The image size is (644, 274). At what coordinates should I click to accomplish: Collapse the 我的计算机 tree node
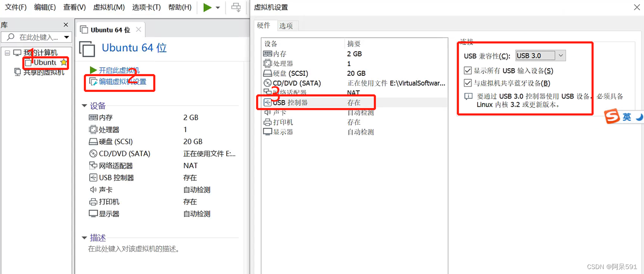click(x=7, y=53)
